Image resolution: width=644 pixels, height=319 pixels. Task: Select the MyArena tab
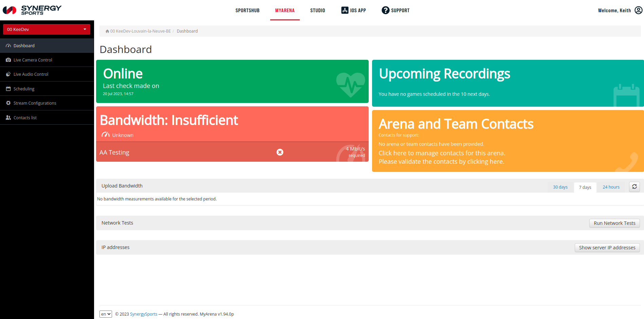point(285,11)
